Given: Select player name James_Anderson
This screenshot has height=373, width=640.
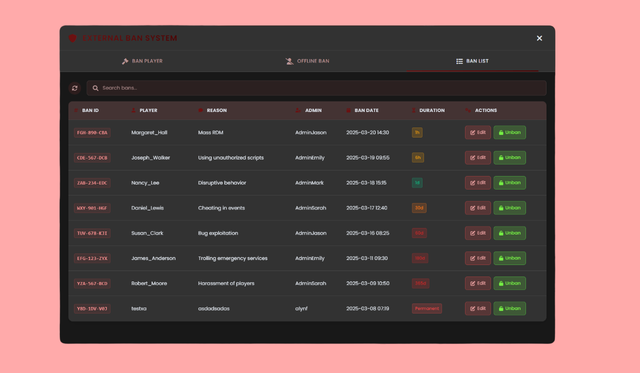Looking at the screenshot, I should pos(153,258).
